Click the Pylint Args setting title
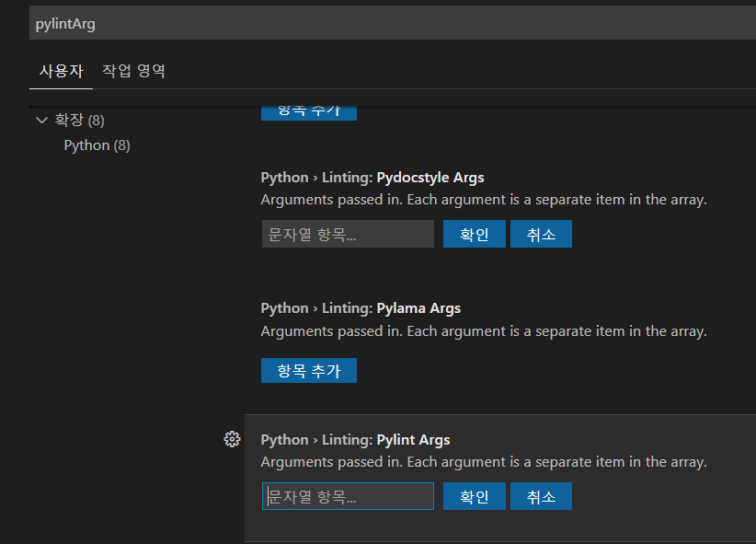This screenshot has width=756, height=544. point(355,440)
